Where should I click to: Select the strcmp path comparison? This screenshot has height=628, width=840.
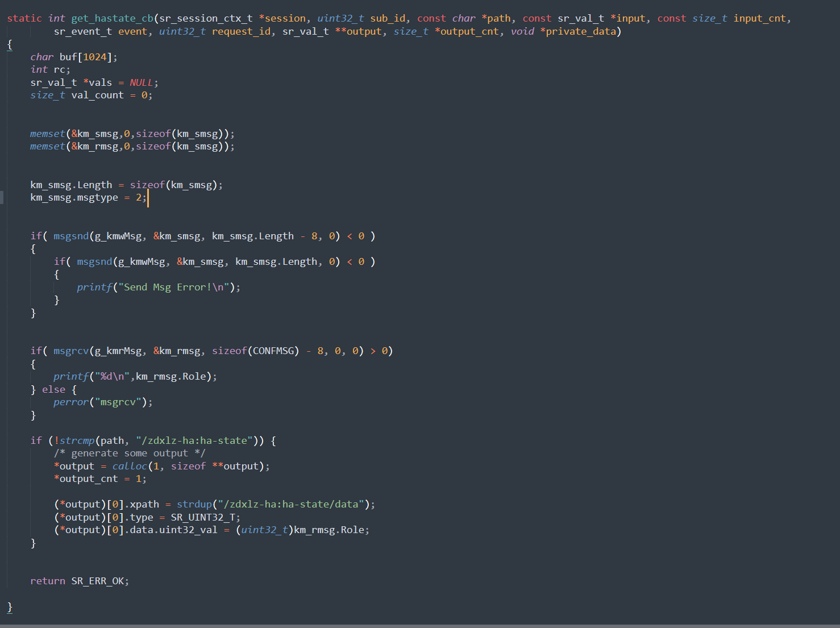point(78,440)
